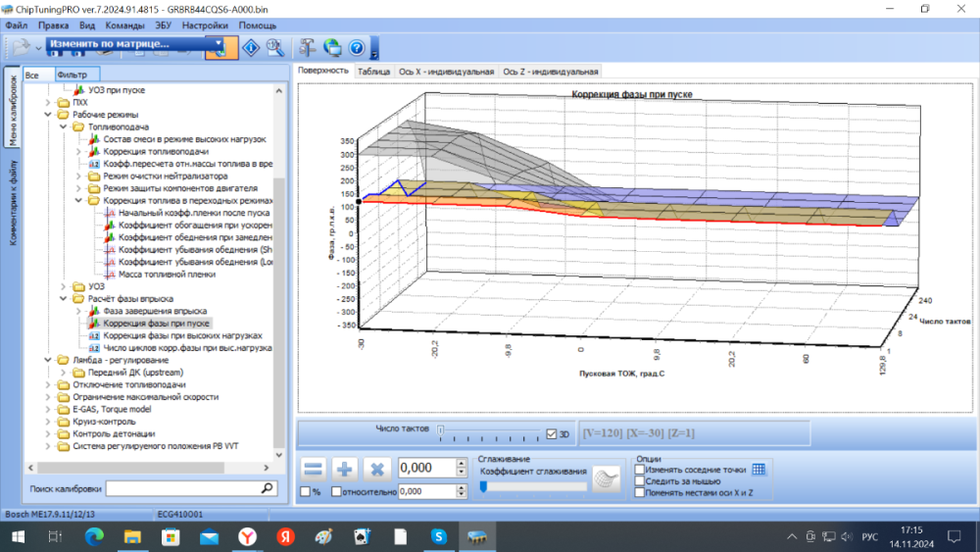Click the "Коэффициент сглаживания" slider
Screen dimensions: 980x552
click(533, 486)
